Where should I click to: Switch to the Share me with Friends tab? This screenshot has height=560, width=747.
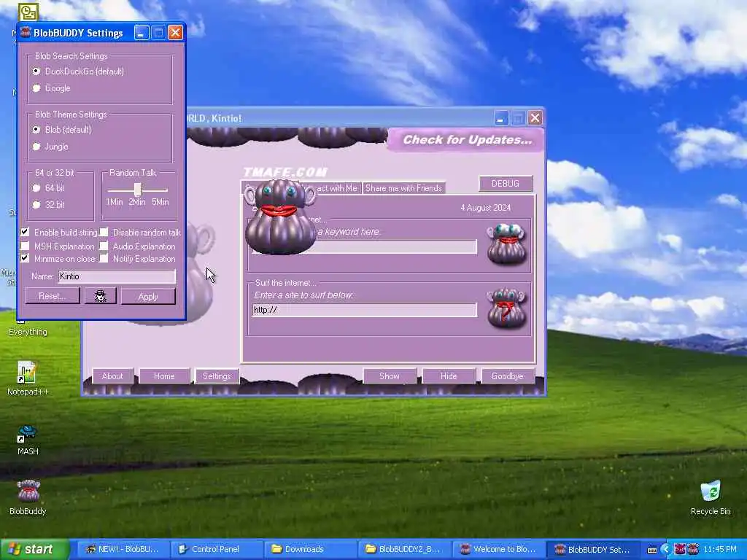[403, 188]
